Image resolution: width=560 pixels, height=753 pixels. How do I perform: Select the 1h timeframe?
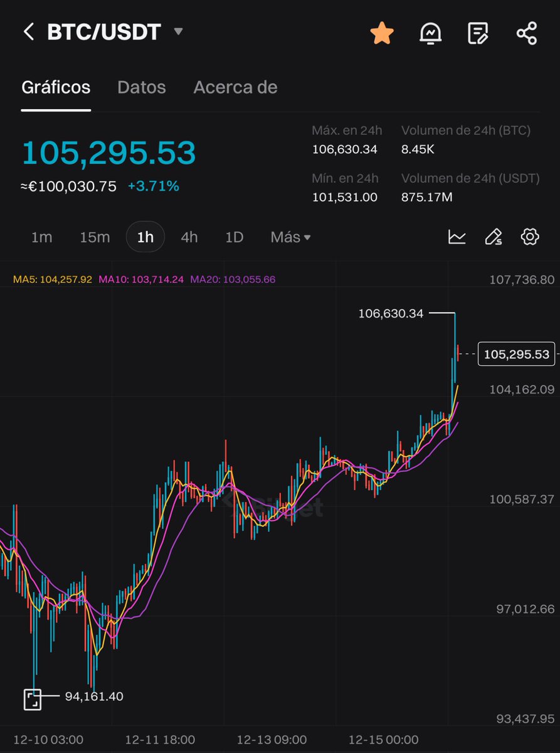145,237
